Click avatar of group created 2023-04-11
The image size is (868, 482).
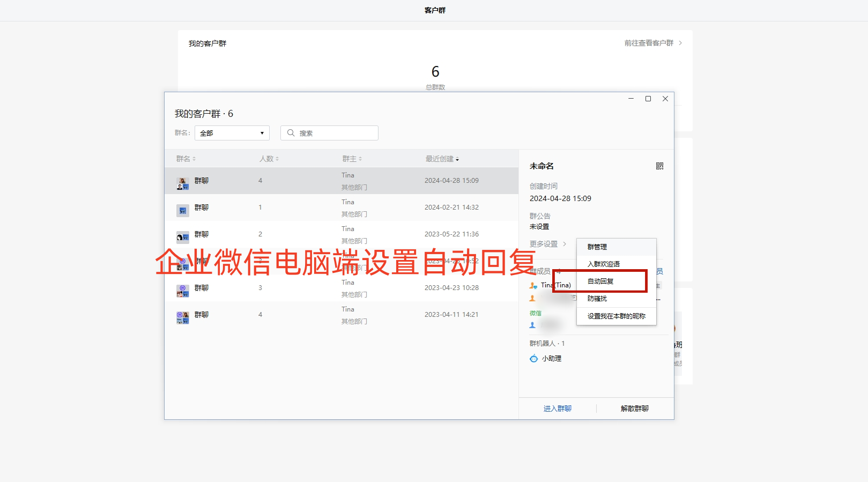pyautogui.click(x=183, y=317)
